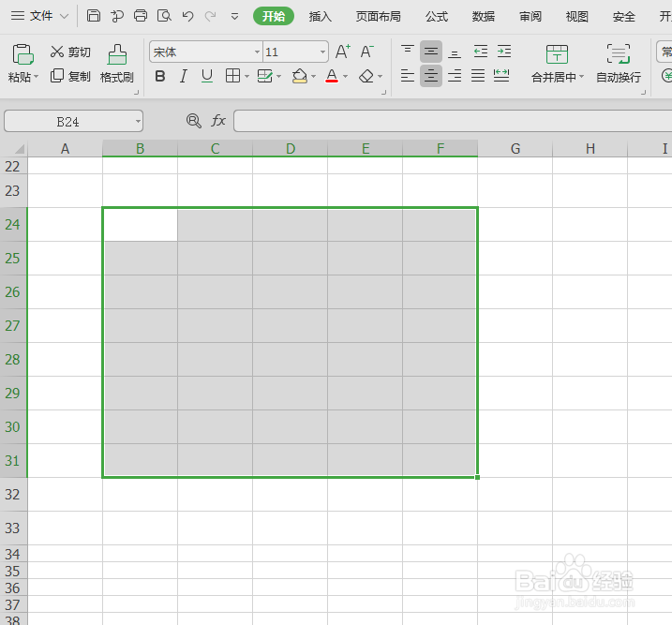
Task: Switch to the 页面布局 Page Layout tab
Action: point(378,16)
